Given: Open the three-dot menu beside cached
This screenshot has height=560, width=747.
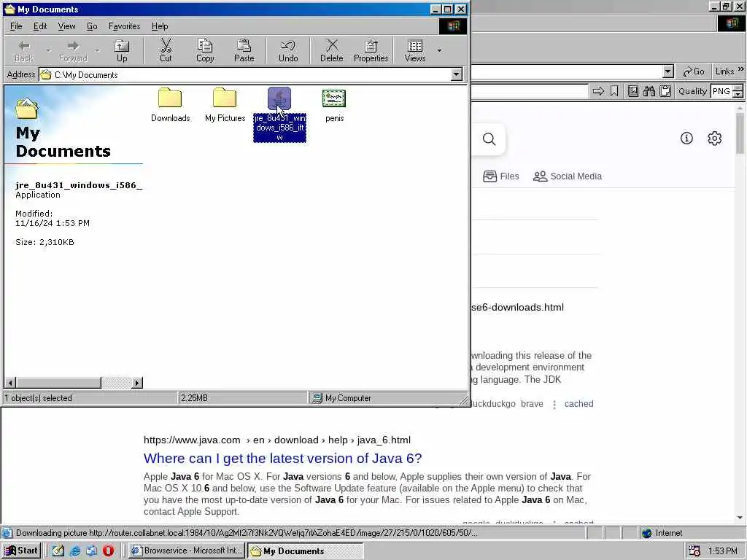Looking at the screenshot, I should tap(554, 404).
